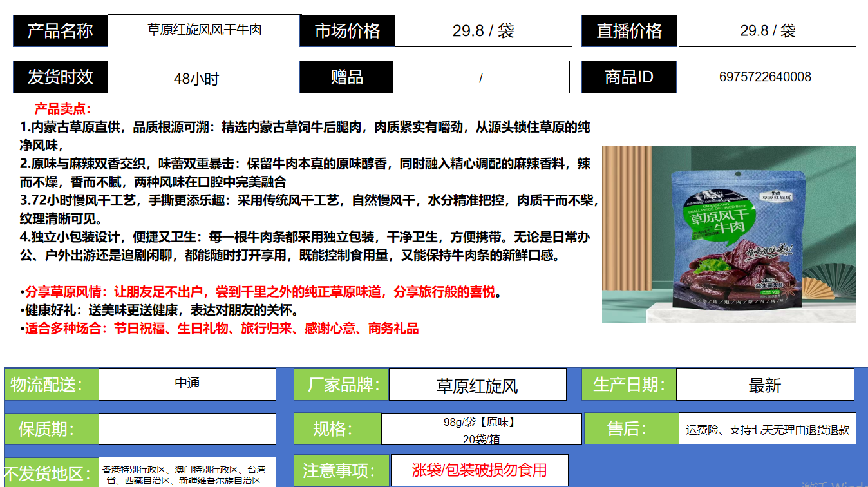Click the green 注意事项 label

(x=341, y=470)
